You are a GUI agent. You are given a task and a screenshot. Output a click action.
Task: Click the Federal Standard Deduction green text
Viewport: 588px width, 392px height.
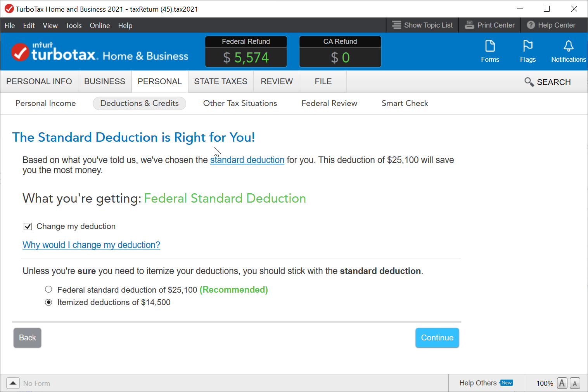(x=225, y=198)
